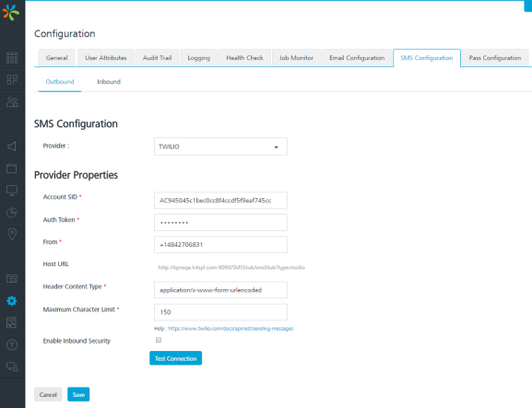Switch to the General tab
This screenshot has width=532, height=408.
coord(57,58)
